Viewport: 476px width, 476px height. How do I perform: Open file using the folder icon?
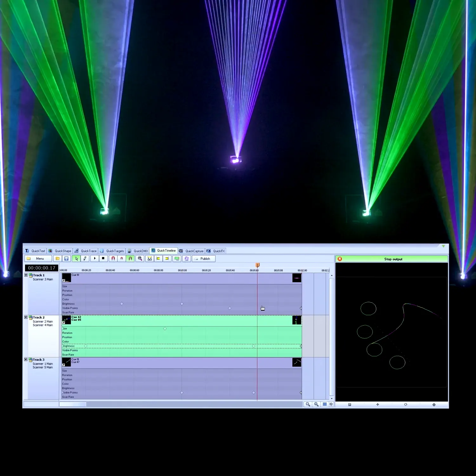pos(58,259)
